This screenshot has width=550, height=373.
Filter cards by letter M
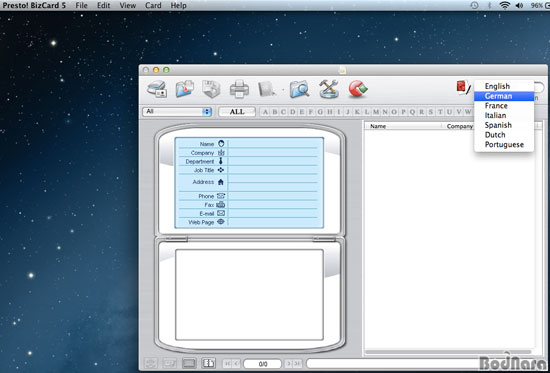point(376,112)
